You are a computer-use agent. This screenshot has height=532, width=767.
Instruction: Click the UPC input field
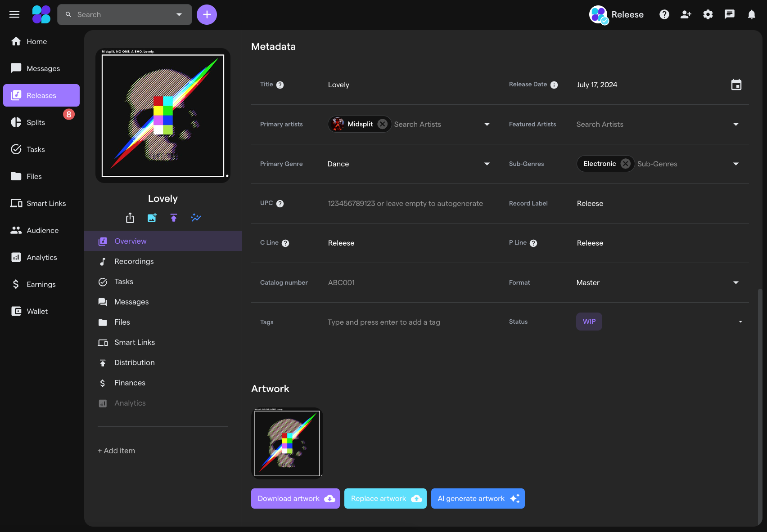click(x=409, y=203)
